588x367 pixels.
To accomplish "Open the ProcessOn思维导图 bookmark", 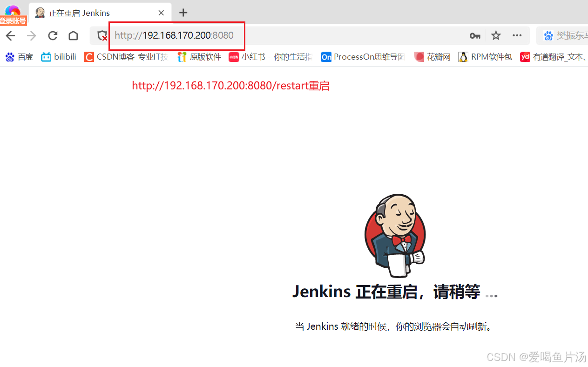I will [363, 57].
